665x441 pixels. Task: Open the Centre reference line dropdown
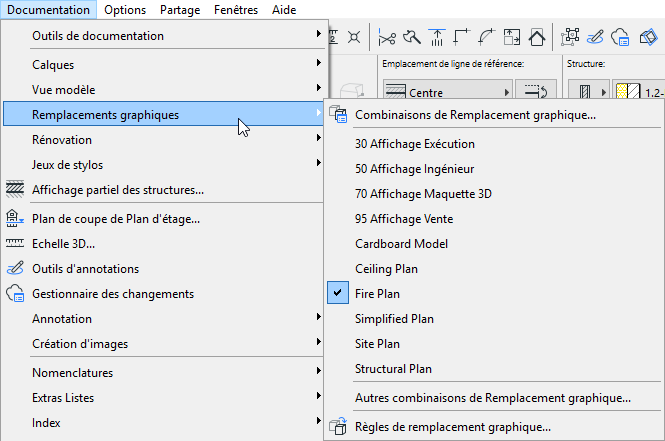[x=448, y=91]
